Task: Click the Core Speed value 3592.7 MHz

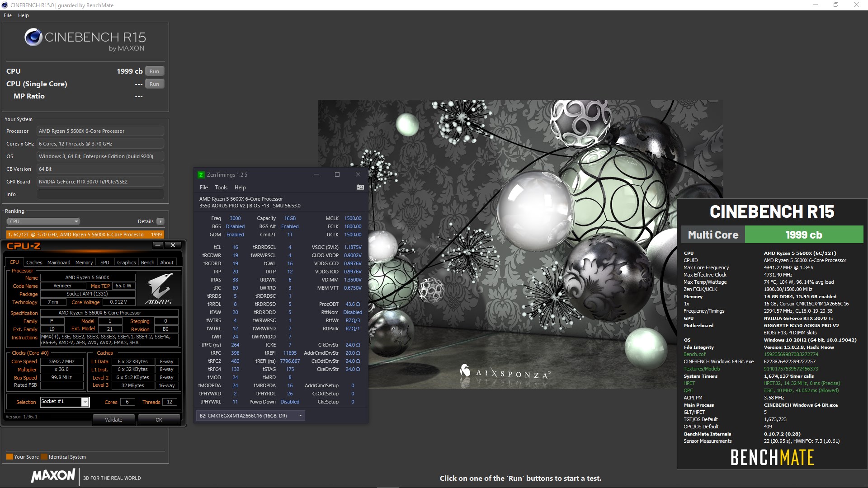Action: (62, 361)
